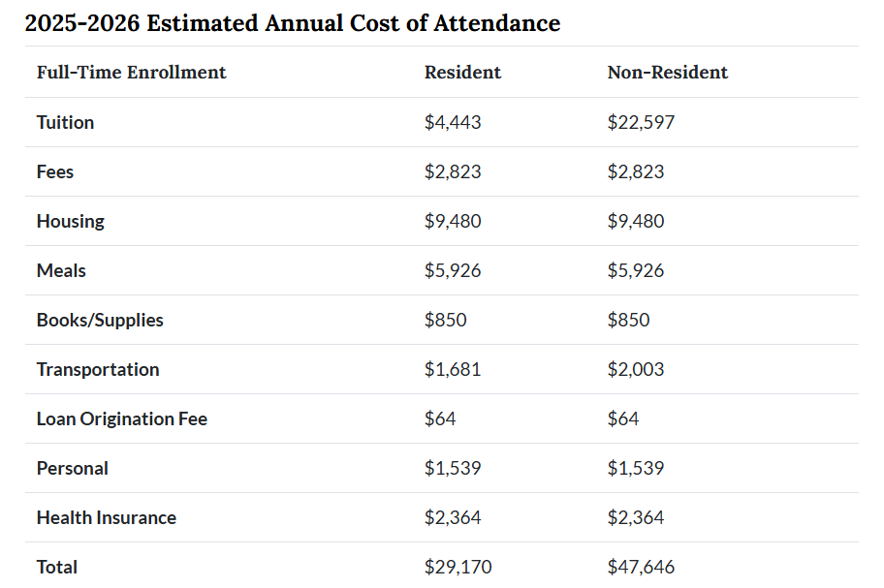Click the 2025-2026 Estimated Annual Cost heading
884x588 pixels.
(292, 23)
